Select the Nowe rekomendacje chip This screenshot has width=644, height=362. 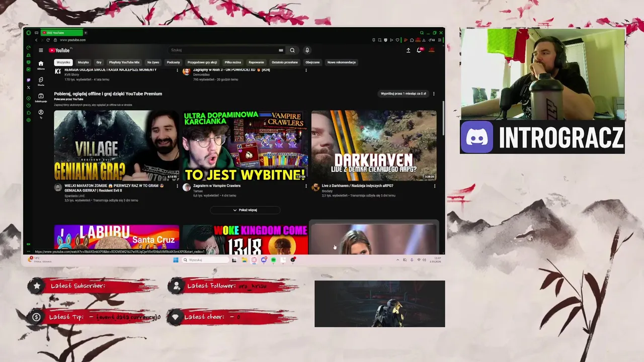pos(342,62)
